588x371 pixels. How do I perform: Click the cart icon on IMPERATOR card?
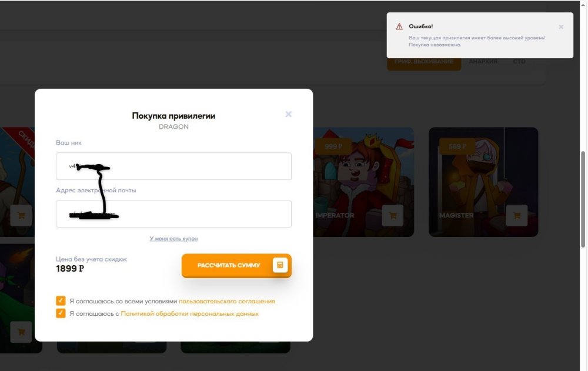pyautogui.click(x=393, y=215)
